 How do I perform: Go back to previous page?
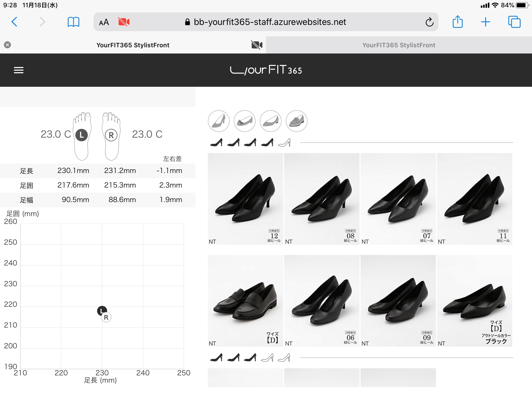[x=15, y=22]
